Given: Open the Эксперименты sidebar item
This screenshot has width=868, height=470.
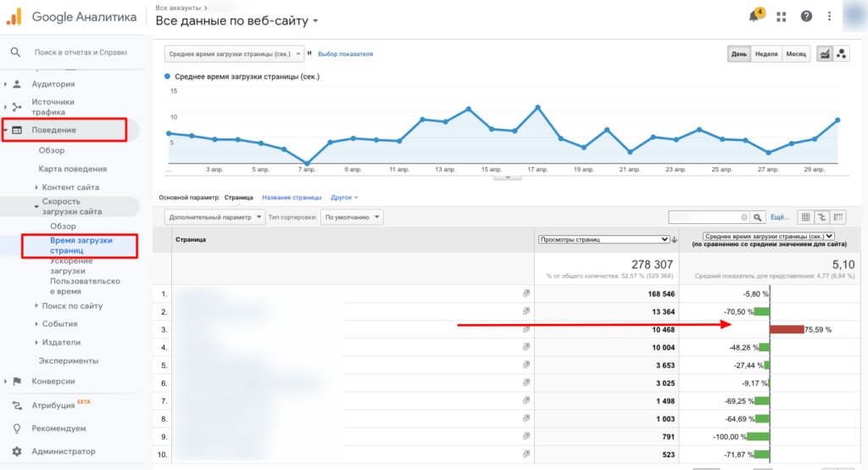Looking at the screenshot, I should coord(68,361).
